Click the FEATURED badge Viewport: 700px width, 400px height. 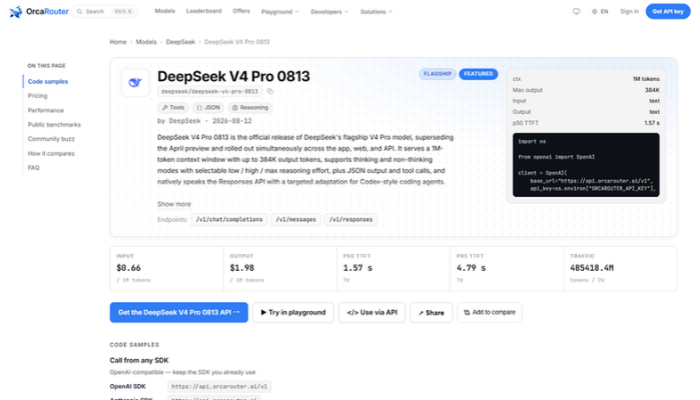click(478, 74)
